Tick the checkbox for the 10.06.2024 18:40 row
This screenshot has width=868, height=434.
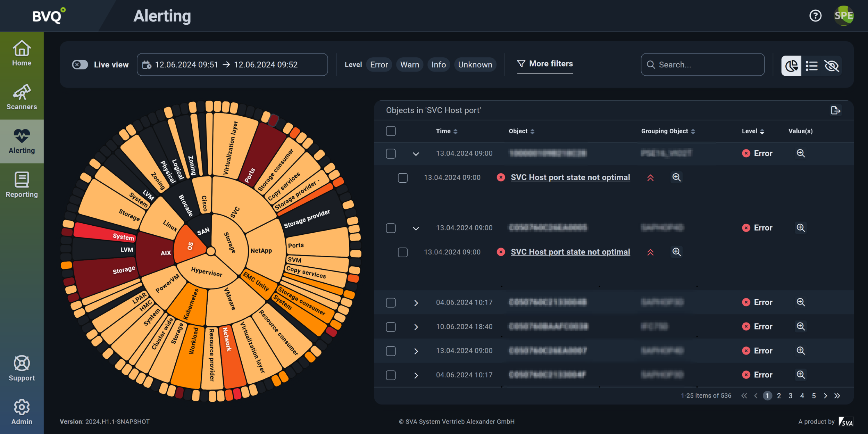(391, 327)
